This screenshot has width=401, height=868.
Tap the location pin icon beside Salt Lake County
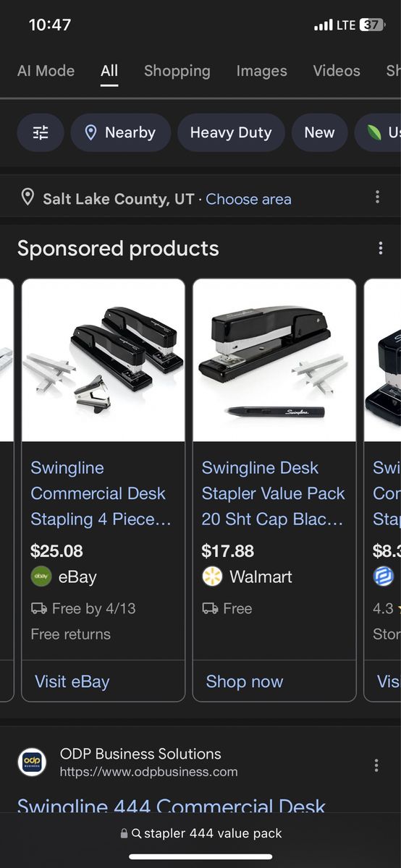(x=28, y=197)
